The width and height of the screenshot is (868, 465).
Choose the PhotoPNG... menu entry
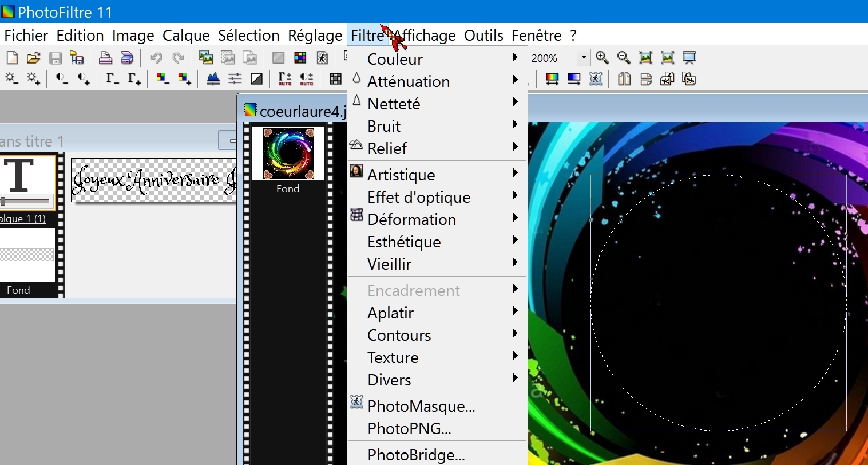pyautogui.click(x=409, y=428)
